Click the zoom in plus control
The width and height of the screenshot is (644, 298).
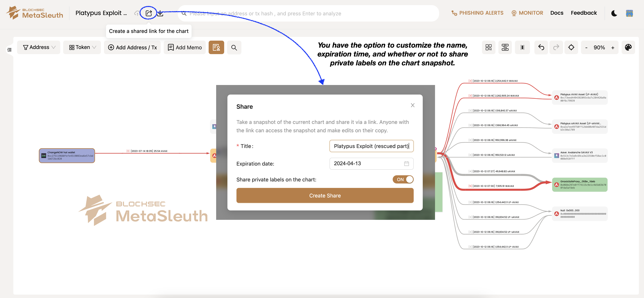613,47
